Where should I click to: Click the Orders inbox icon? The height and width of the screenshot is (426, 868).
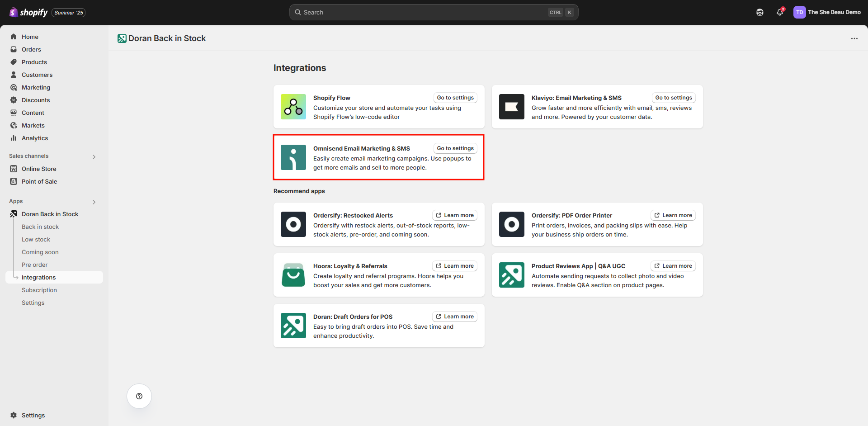[14, 49]
